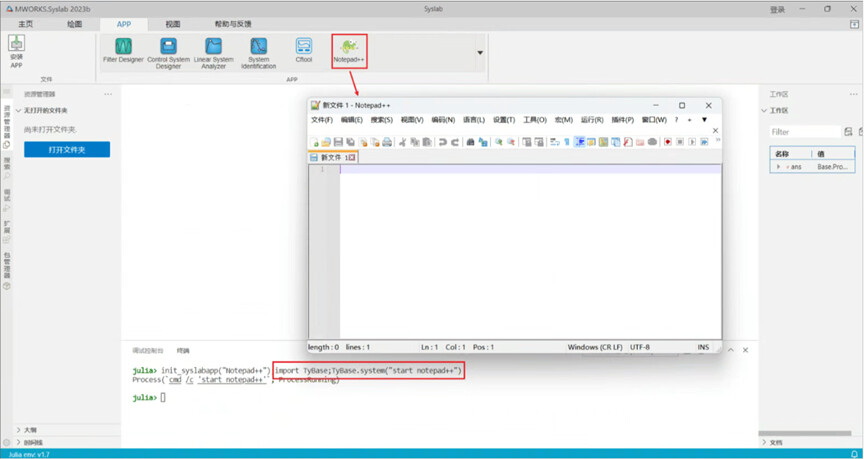The image size is (864, 459).
Task: Launch Notepad++ from the APP ribbon
Action: [349, 51]
